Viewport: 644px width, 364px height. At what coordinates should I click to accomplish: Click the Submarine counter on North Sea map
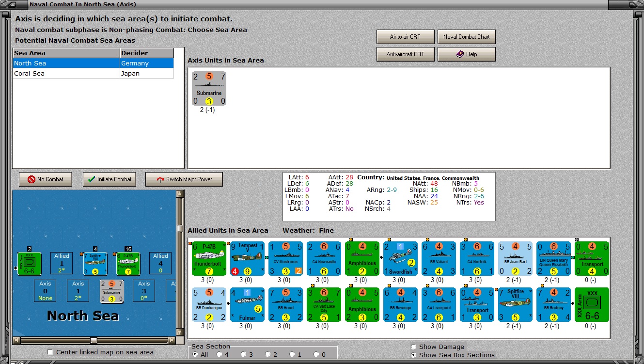click(x=112, y=291)
